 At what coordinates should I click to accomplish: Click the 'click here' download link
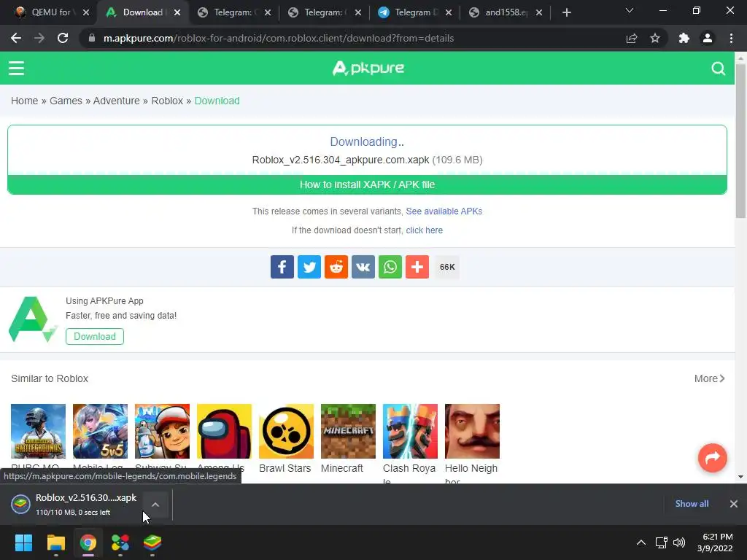pyautogui.click(x=425, y=230)
